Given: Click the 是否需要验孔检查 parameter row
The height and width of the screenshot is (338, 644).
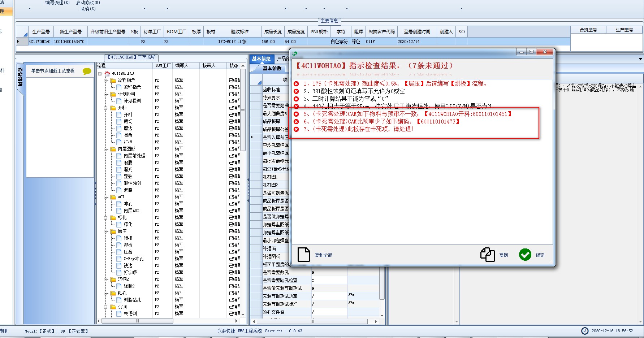Looking at the screenshot, I should 314,280.
